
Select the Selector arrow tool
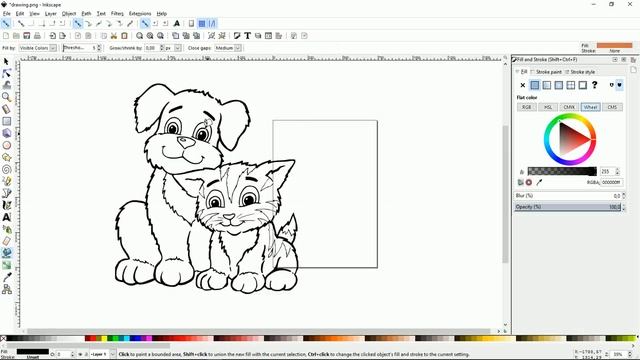click(x=6, y=62)
